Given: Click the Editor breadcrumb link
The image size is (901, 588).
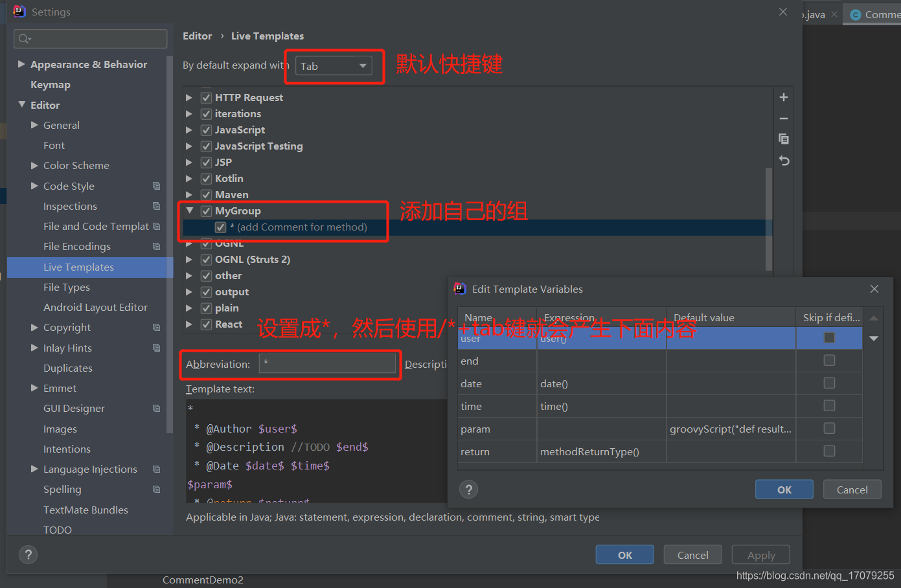Looking at the screenshot, I should point(197,36).
